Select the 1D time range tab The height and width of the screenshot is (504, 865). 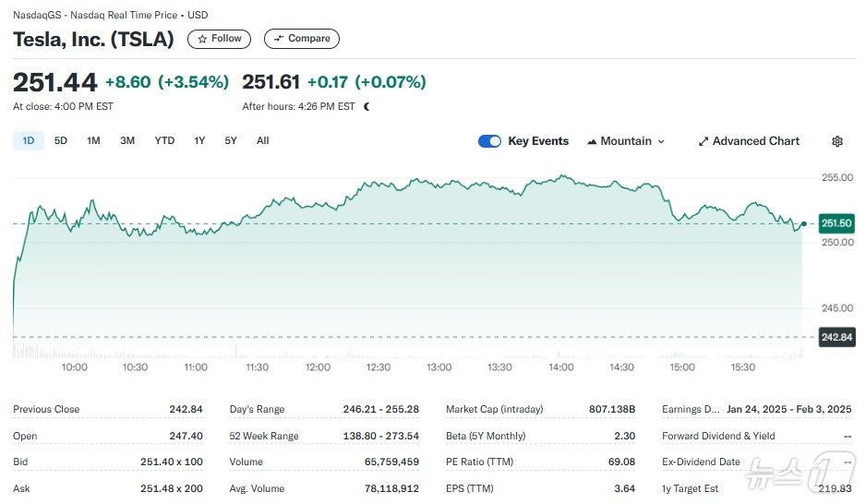point(28,141)
